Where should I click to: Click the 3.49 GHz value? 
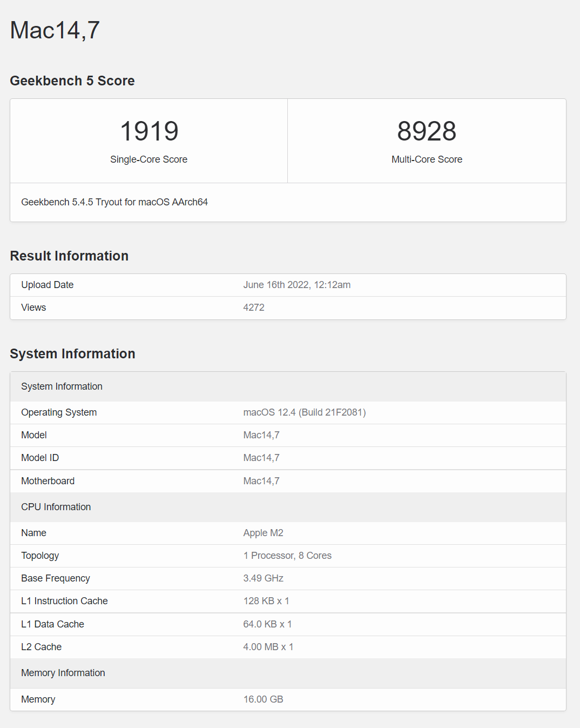(264, 578)
